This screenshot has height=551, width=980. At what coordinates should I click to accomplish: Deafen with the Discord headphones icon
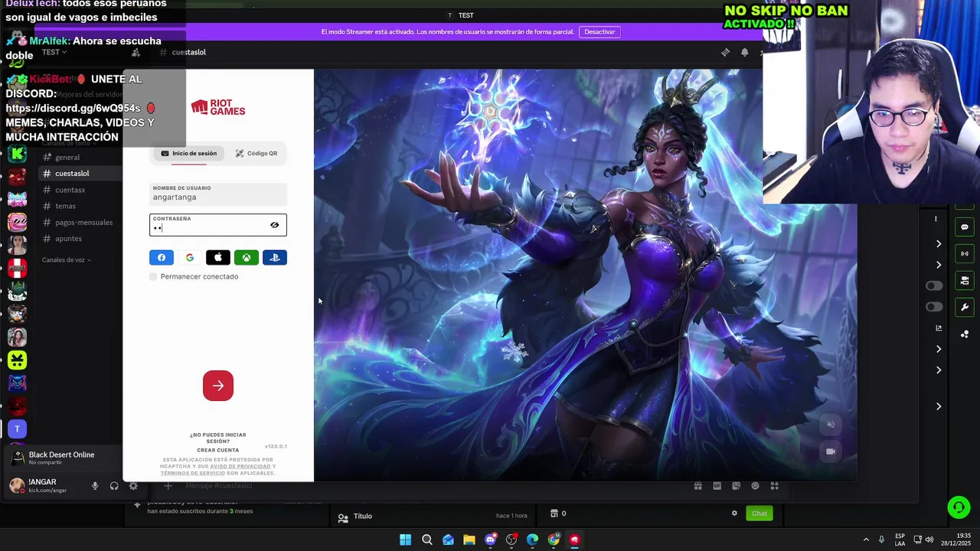(114, 486)
